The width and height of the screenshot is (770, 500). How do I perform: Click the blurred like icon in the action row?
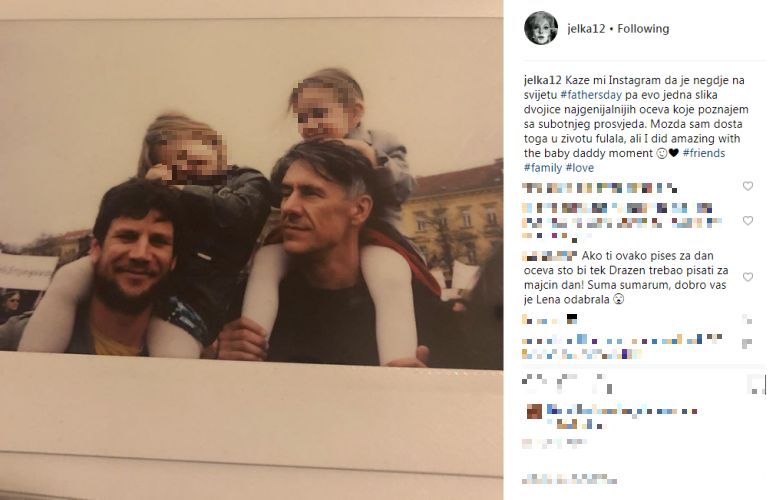[531, 383]
